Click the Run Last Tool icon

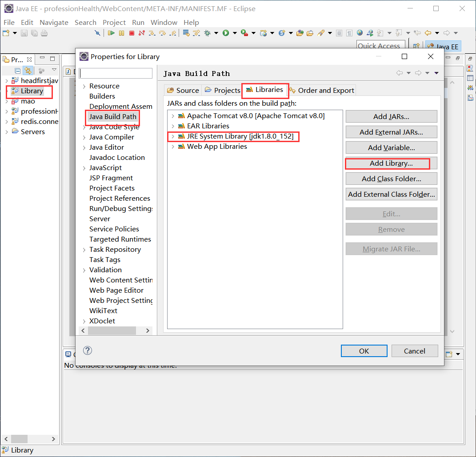point(244,33)
